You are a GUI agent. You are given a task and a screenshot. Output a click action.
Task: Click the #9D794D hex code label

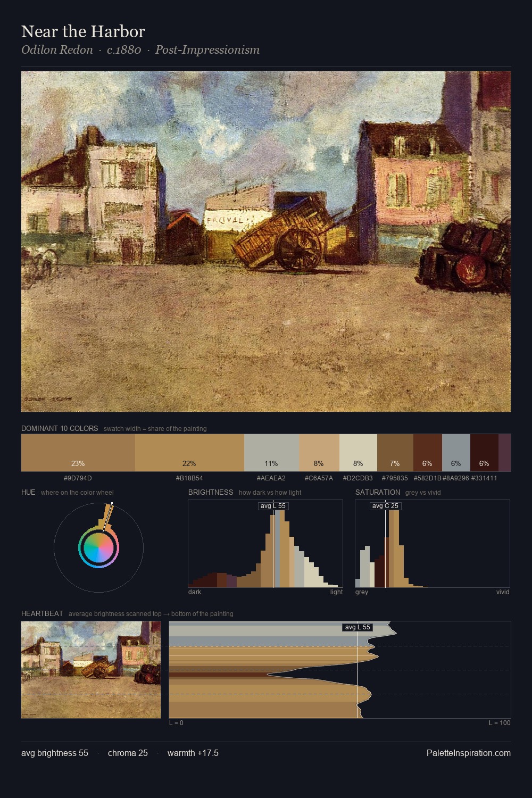click(x=78, y=478)
